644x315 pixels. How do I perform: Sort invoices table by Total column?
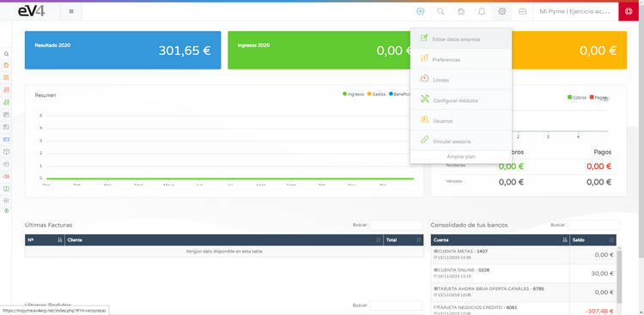[404, 239]
